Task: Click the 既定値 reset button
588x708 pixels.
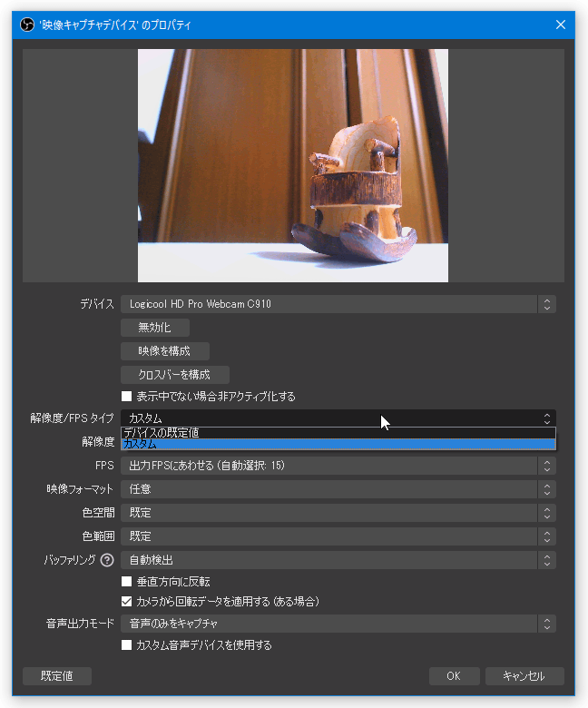Action: [x=57, y=676]
